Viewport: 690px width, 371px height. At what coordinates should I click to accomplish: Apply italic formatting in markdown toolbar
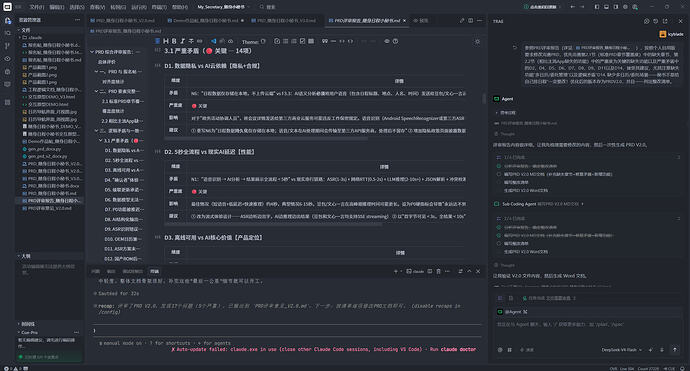[x=182, y=41]
